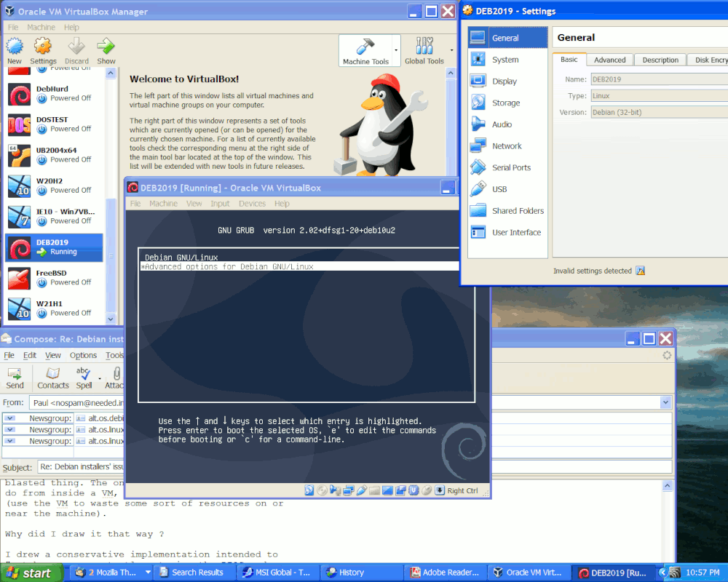Click the mouse integration icon in VM status bar

[427, 490]
